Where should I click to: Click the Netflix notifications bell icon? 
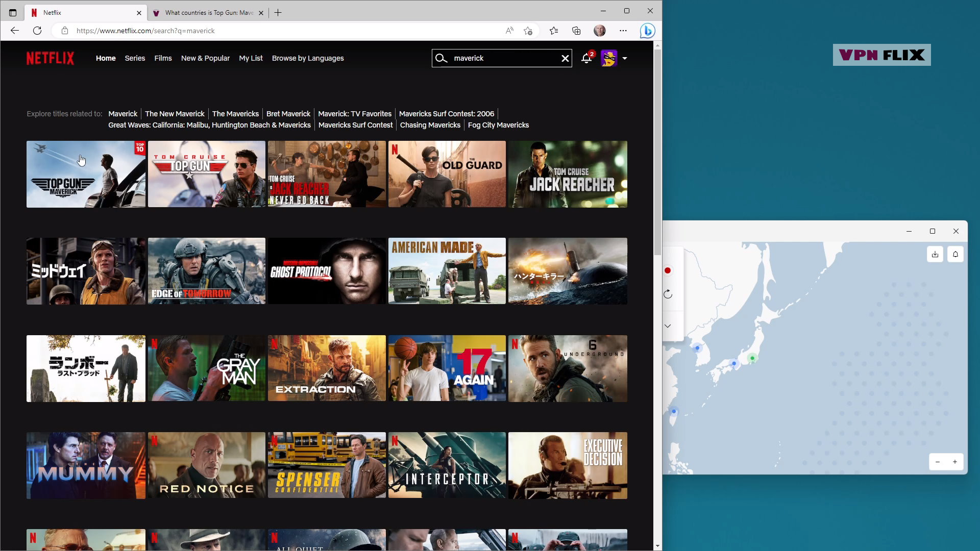pos(586,58)
